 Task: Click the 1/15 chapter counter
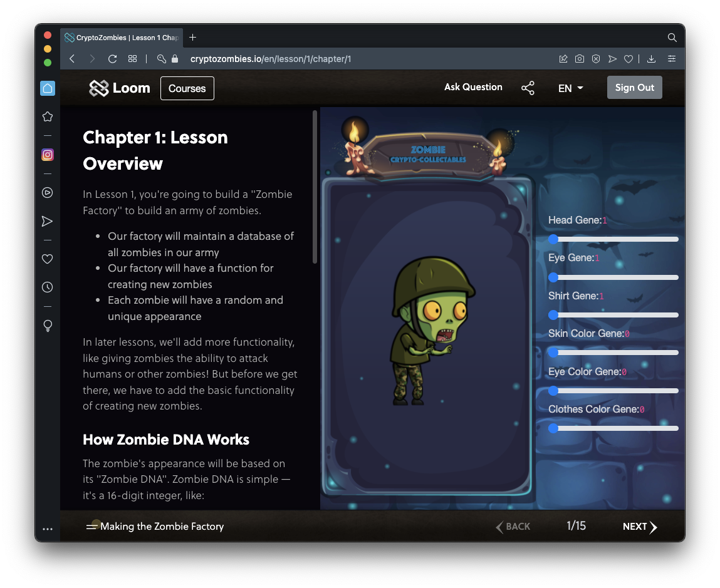[x=576, y=525]
